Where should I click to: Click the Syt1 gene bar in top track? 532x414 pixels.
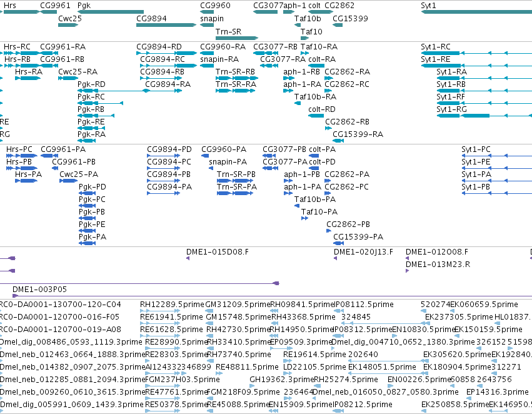pos(476,12)
